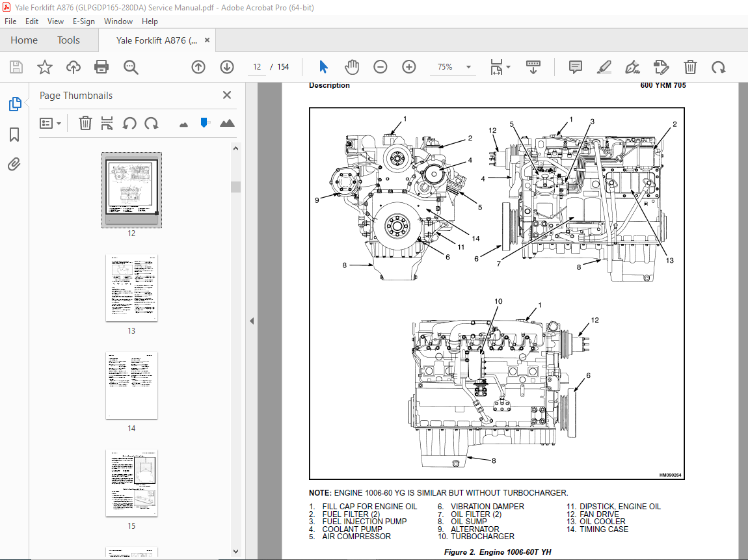The image size is (748, 560).
Task: Switch to the Home tab
Action: [24, 40]
